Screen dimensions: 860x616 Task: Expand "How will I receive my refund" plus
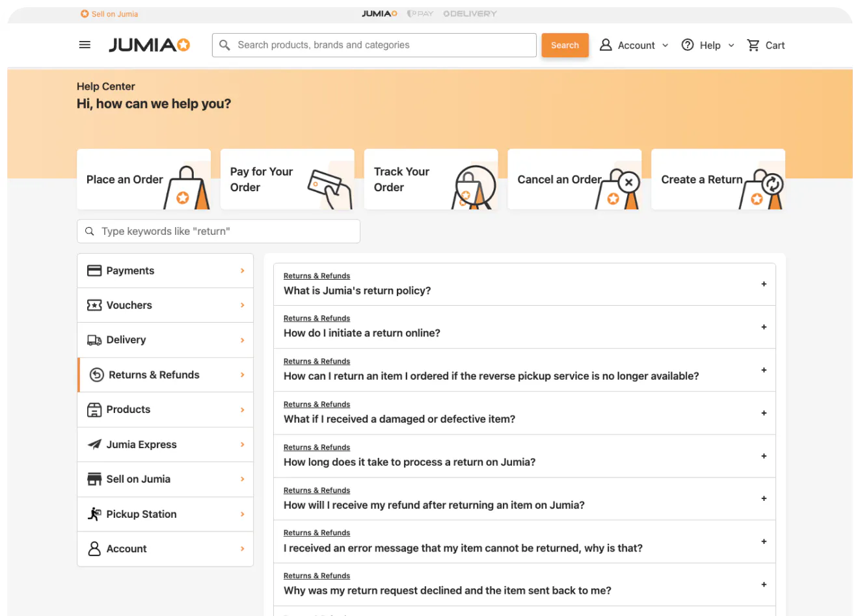[764, 499]
